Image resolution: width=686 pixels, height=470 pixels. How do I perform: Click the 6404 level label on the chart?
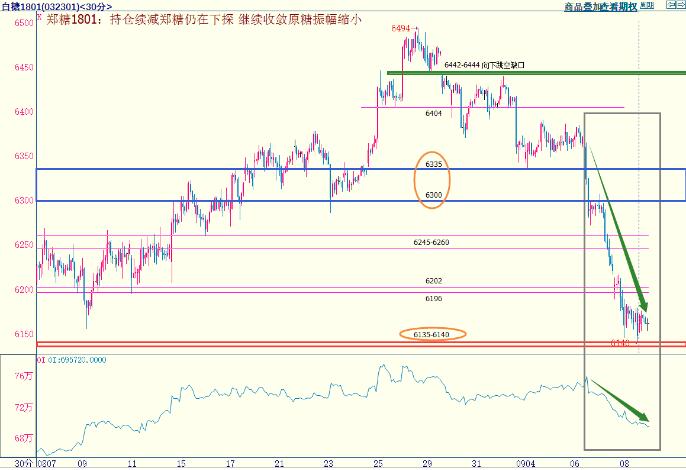pyautogui.click(x=433, y=114)
